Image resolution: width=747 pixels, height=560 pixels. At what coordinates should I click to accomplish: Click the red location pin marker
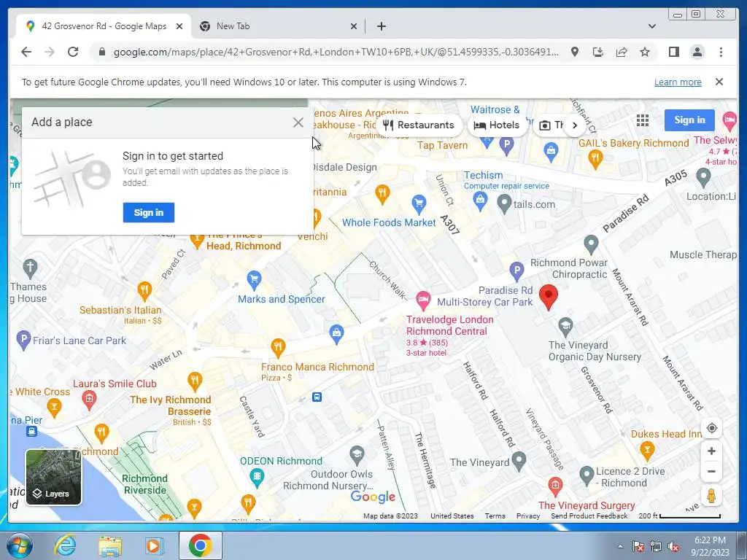549,297
